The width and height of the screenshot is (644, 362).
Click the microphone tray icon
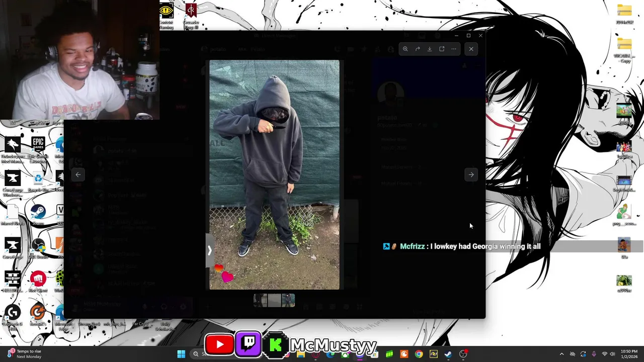click(x=594, y=354)
